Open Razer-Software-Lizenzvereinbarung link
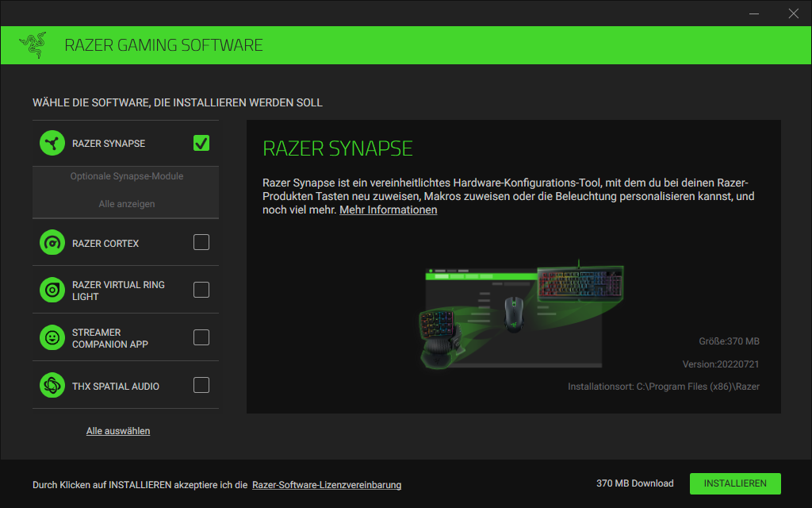This screenshot has width=812, height=508. pos(327,485)
